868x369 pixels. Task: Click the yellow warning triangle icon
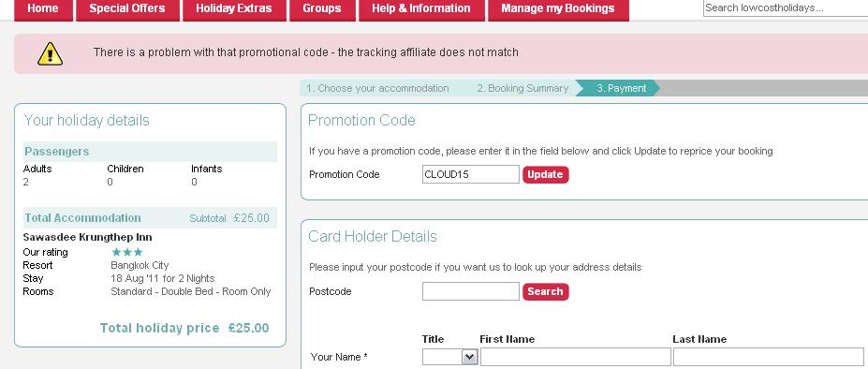[x=50, y=53]
